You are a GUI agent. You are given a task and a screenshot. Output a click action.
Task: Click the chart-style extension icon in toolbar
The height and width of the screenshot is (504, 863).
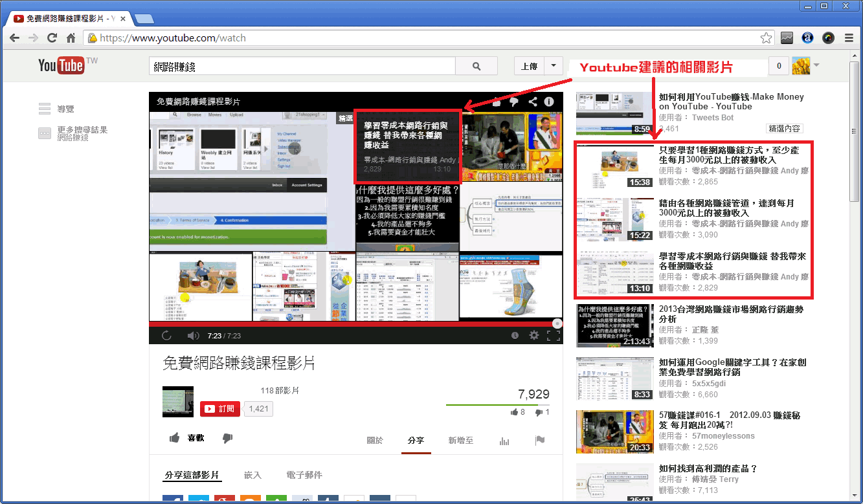787,38
